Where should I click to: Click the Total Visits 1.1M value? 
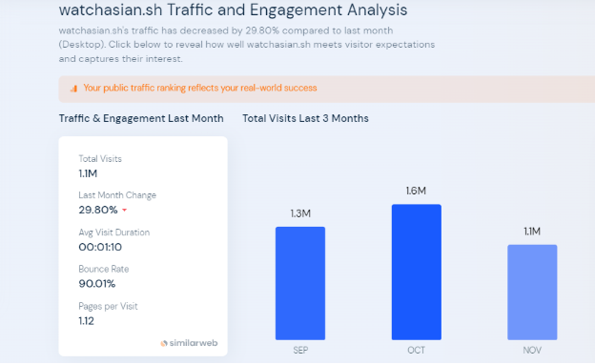tap(88, 173)
